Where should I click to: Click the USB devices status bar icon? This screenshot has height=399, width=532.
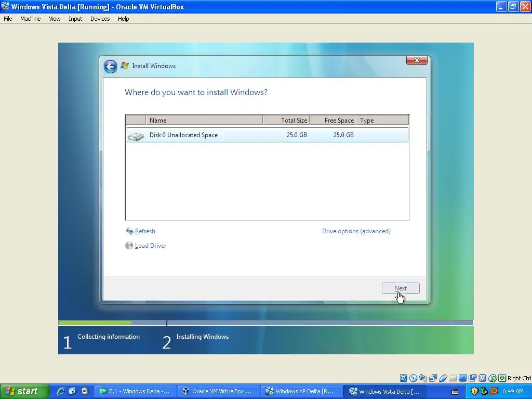[x=443, y=378]
